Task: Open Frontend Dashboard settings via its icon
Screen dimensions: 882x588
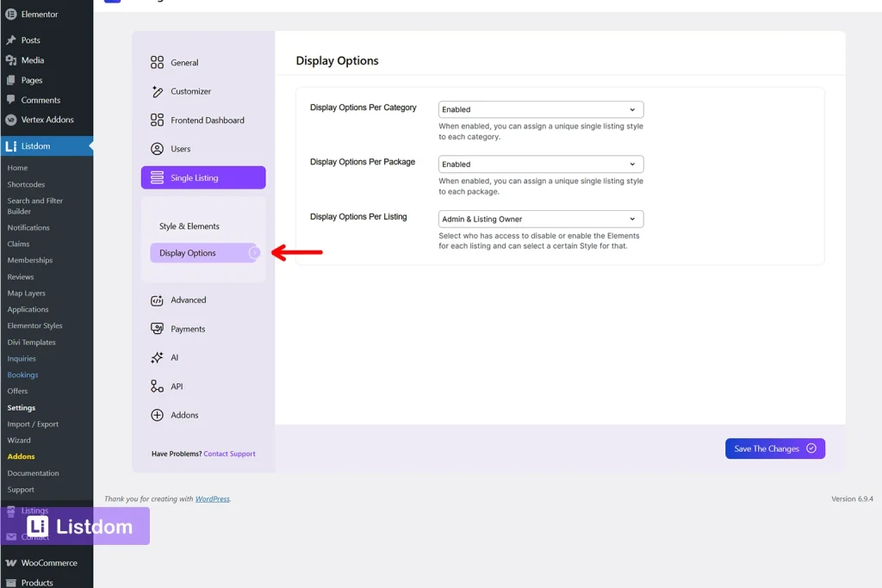Action: (x=158, y=120)
